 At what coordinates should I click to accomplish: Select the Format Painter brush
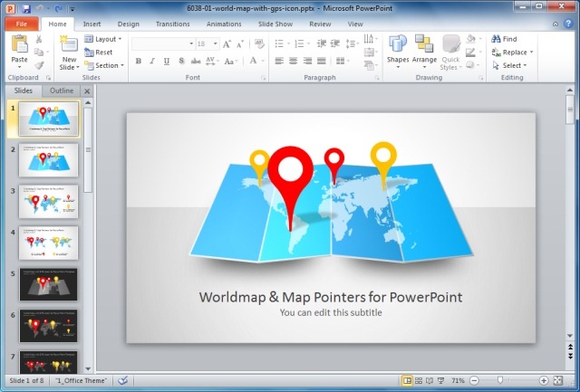[x=39, y=65]
